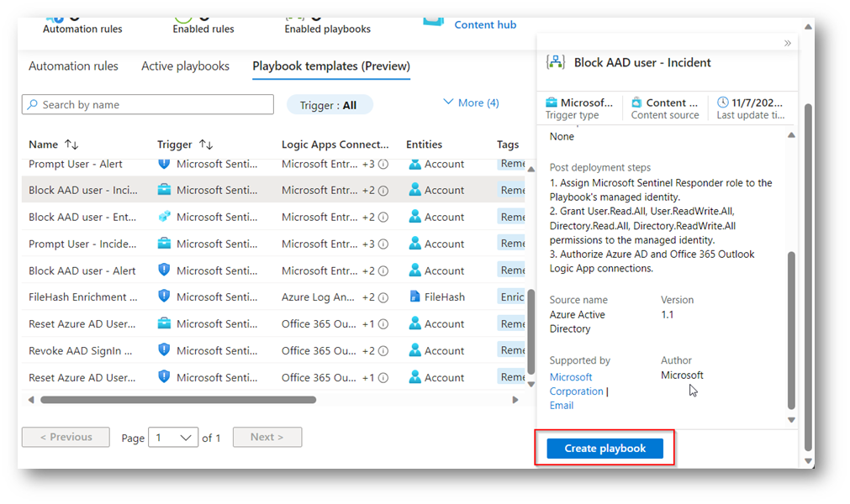
Task: Expand More (4) filters
Action: (471, 102)
